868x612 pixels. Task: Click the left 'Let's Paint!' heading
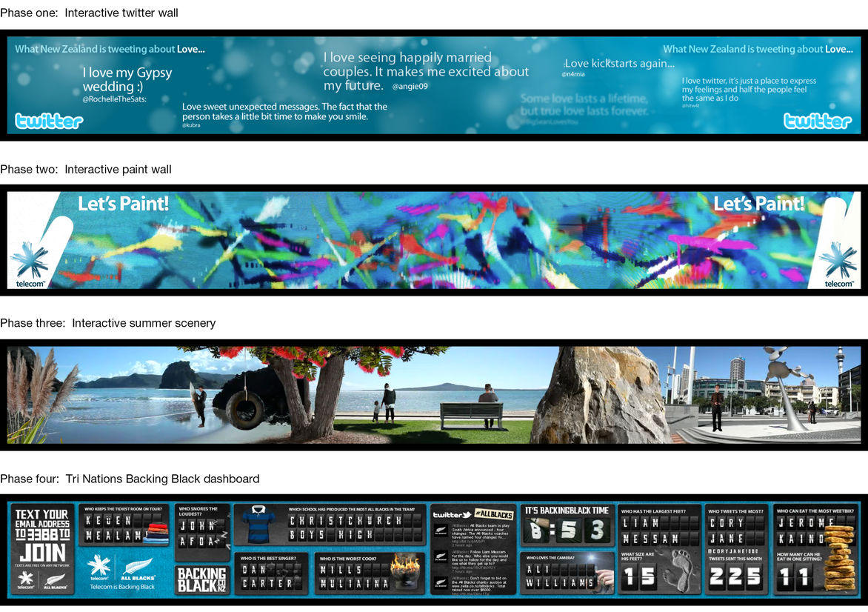(124, 204)
